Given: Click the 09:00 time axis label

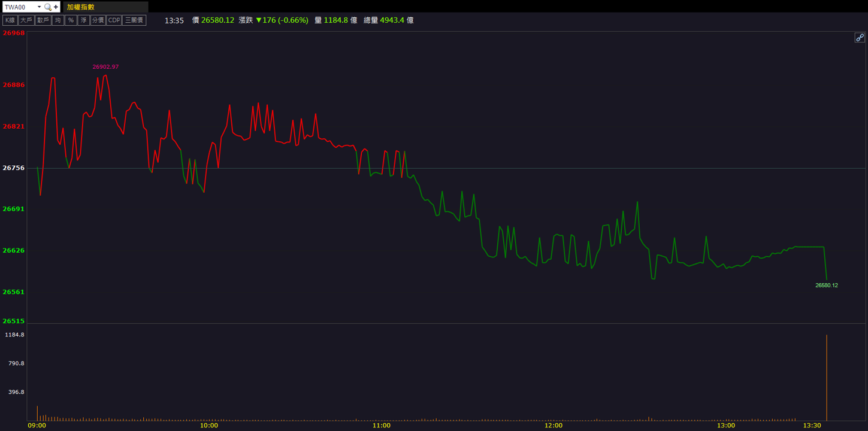Looking at the screenshot, I should tap(37, 426).
